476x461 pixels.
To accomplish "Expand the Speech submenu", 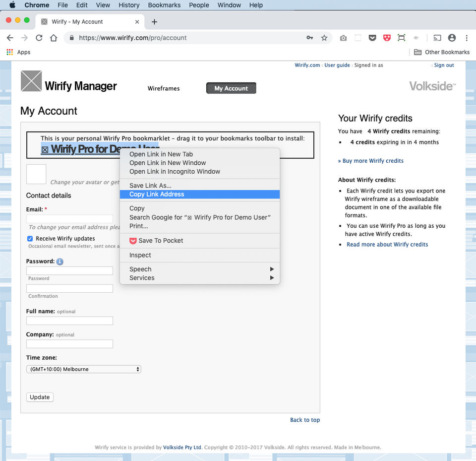I will (200, 269).
